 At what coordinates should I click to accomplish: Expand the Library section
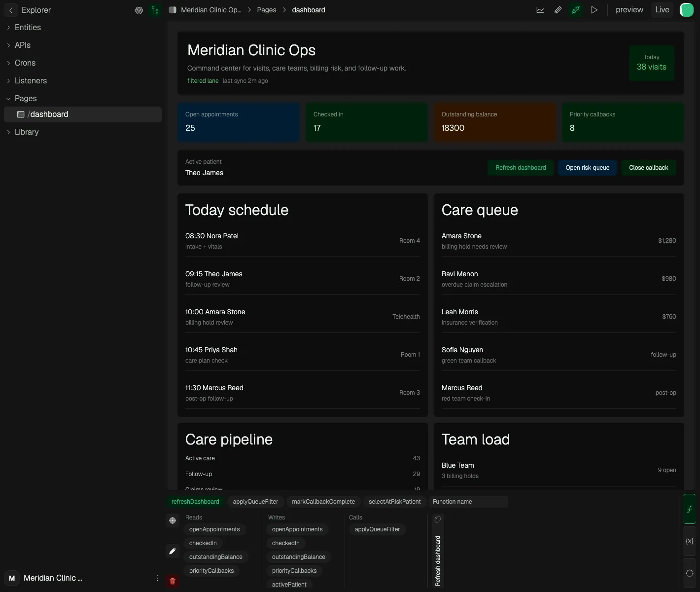pyautogui.click(x=83, y=132)
